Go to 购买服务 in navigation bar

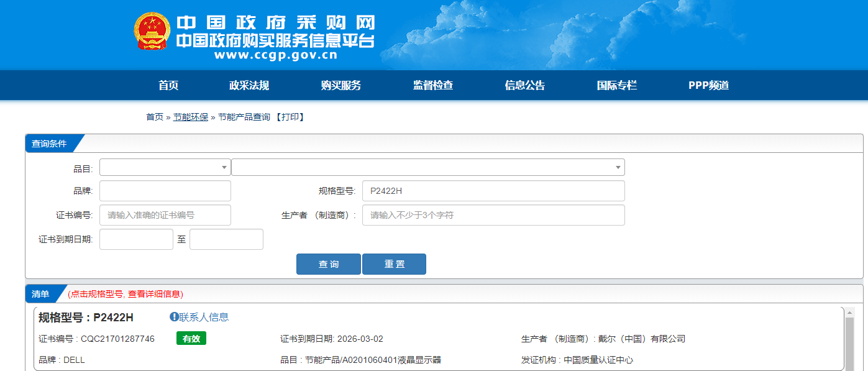pyautogui.click(x=341, y=86)
